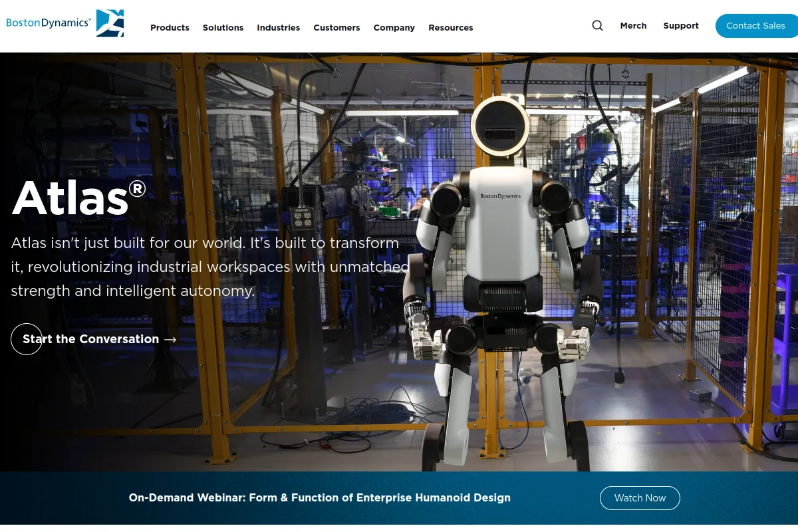798x532 pixels.
Task: Click Start the Conversation link
Action: tap(94, 339)
